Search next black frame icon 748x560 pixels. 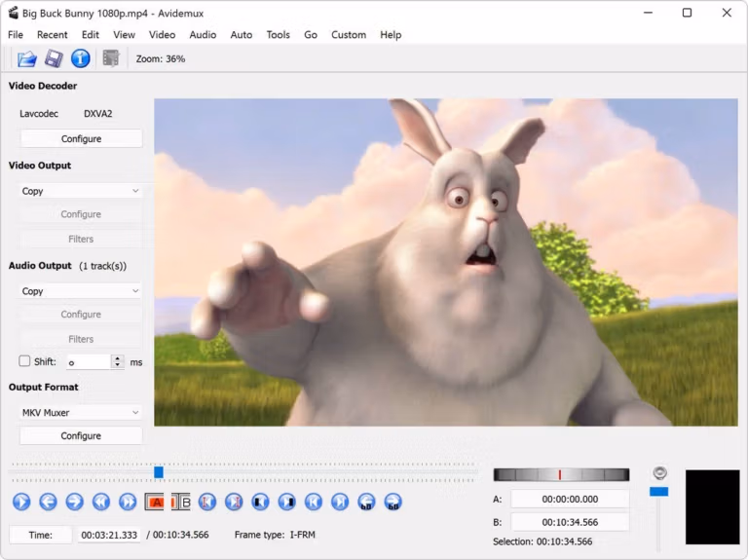(x=286, y=502)
